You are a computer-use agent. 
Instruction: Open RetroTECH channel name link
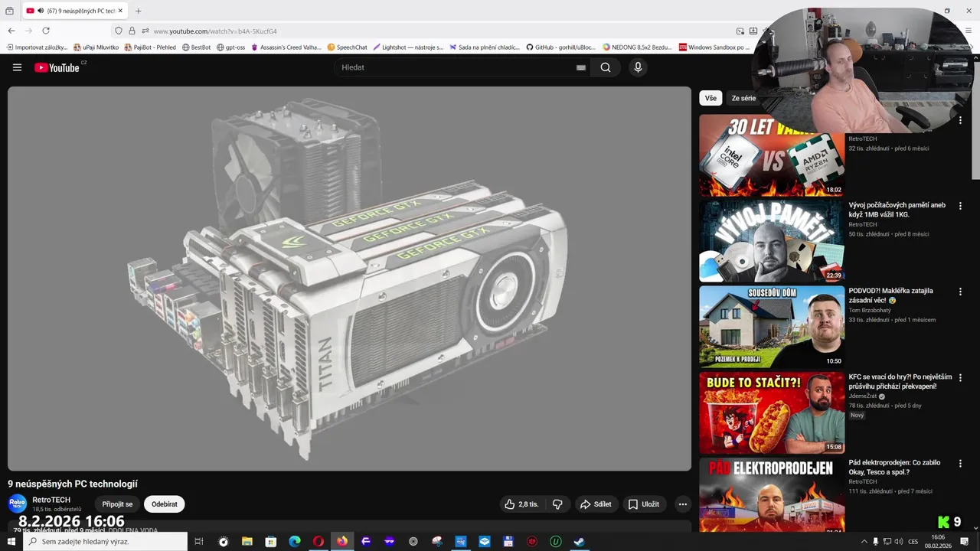click(x=51, y=500)
